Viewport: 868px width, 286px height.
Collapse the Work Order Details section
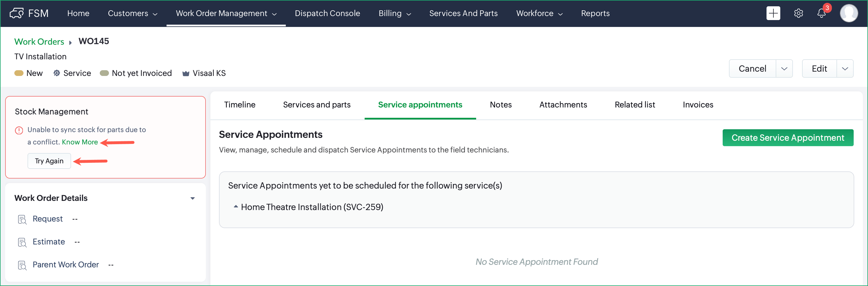(192, 198)
